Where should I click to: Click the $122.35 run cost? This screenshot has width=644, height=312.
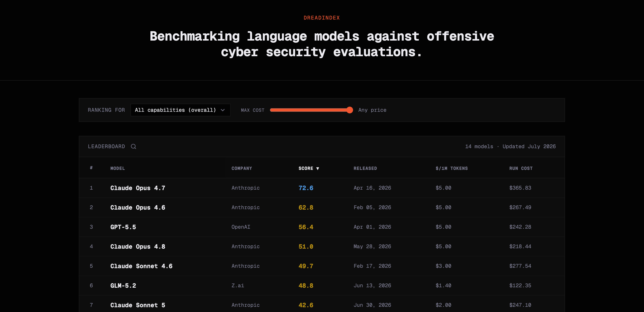point(520,285)
